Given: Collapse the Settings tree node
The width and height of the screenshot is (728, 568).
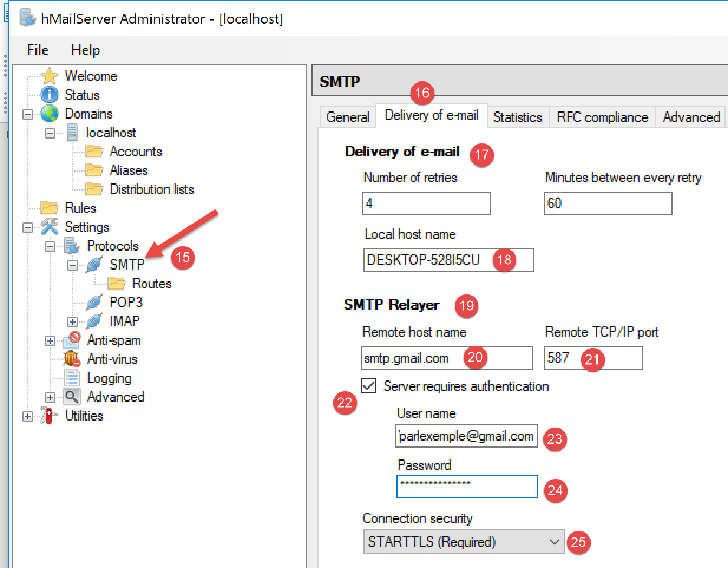Looking at the screenshot, I should point(28,228).
